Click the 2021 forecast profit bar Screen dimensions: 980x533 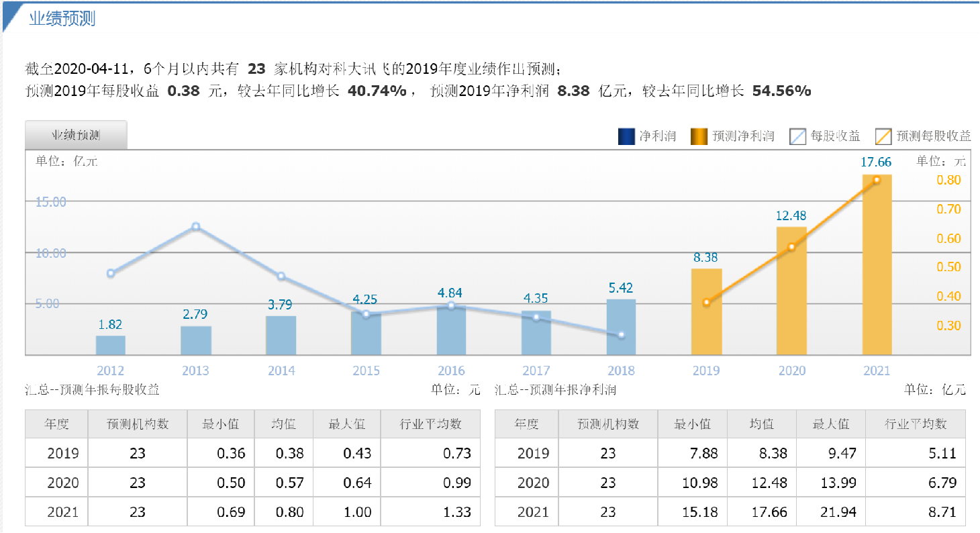pyautogui.click(x=877, y=264)
